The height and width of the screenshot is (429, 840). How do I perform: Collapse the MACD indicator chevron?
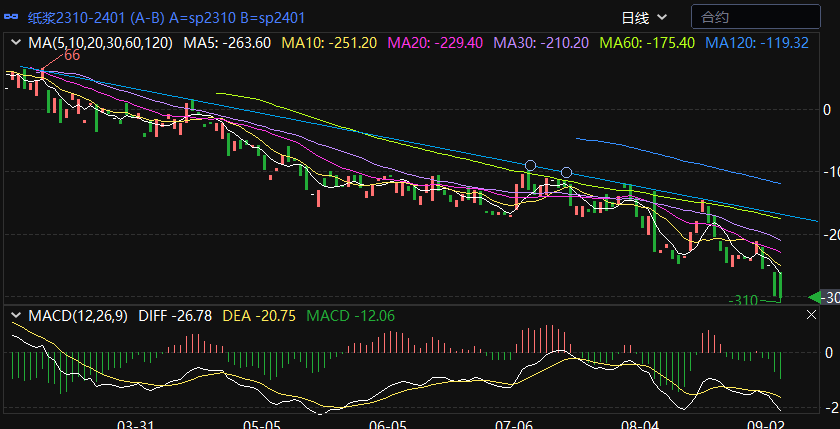pyautogui.click(x=15, y=316)
